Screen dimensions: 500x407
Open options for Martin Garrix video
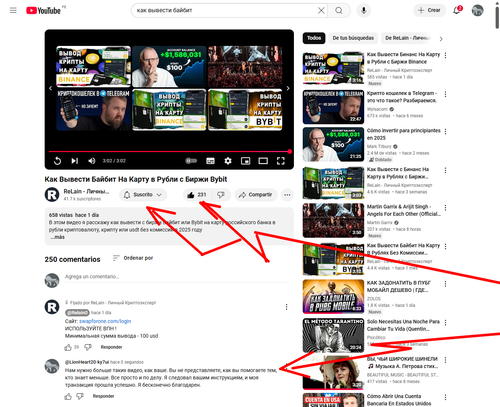click(x=445, y=208)
